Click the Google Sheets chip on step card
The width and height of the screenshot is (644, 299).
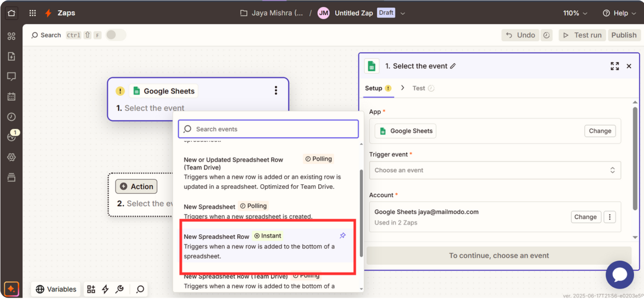pyautogui.click(x=164, y=91)
